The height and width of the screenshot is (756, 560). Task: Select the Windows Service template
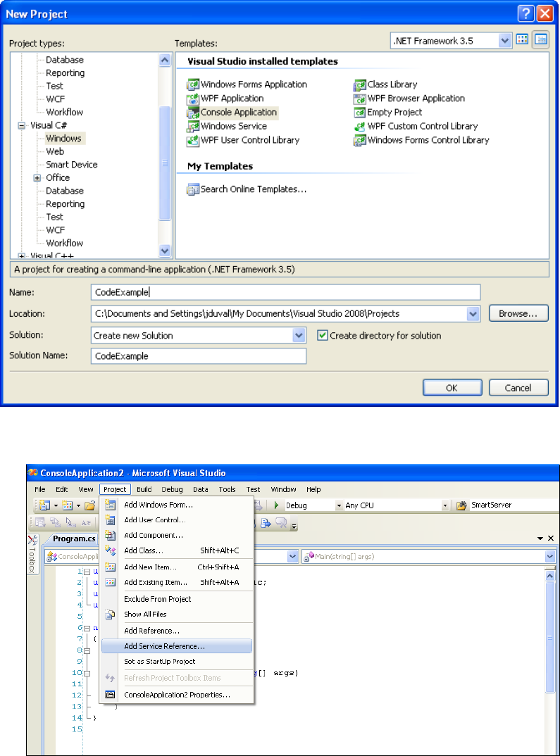coord(227,126)
